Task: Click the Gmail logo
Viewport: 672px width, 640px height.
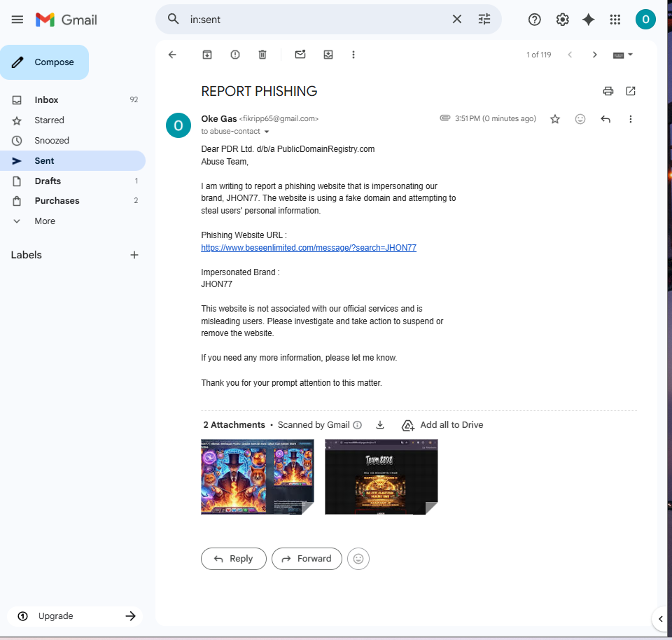Action: [x=66, y=20]
